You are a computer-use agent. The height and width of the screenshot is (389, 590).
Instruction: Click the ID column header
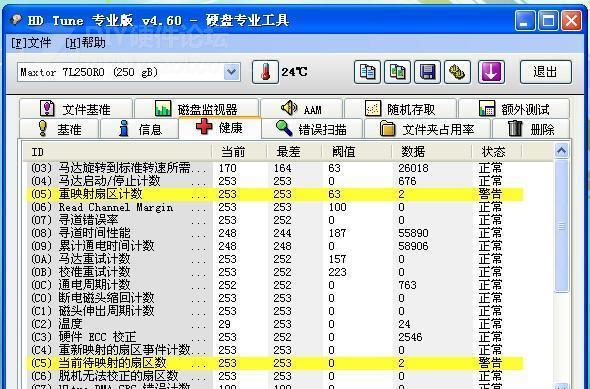click(117, 152)
